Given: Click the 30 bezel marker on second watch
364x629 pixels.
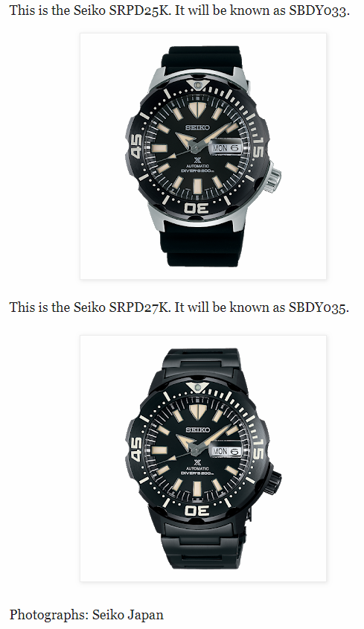Looking at the screenshot, I should click(x=197, y=511).
